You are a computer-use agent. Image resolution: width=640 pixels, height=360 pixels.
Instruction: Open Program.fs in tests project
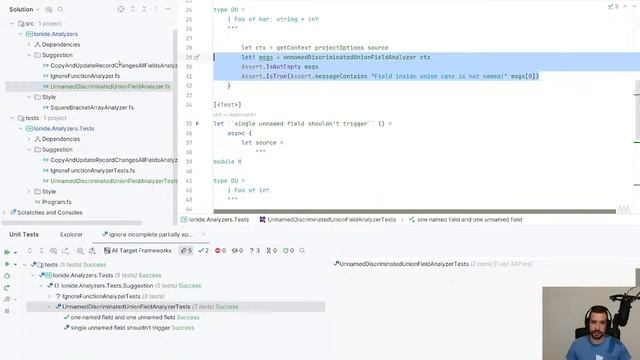56,202
